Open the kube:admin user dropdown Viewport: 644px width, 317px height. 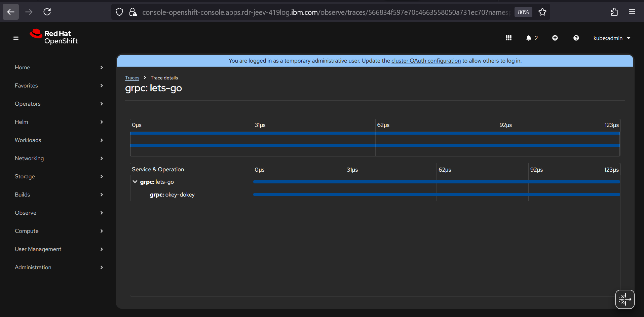click(x=611, y=38)
